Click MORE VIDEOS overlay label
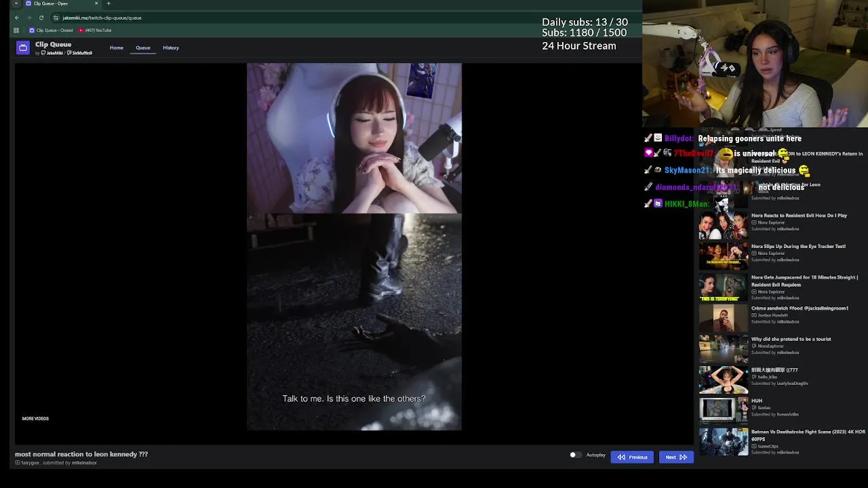868x488 pixels. click(35, 419)
